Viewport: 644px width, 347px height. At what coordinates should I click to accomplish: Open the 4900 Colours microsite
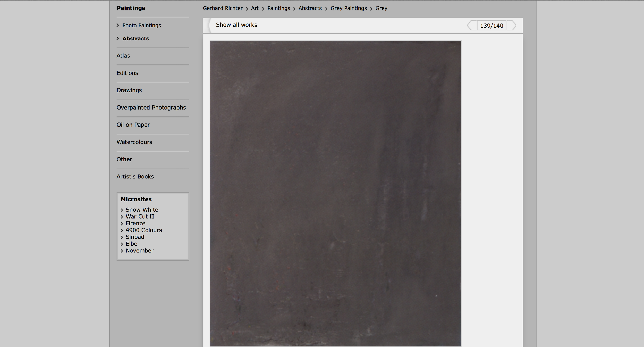tap(144, 230)
